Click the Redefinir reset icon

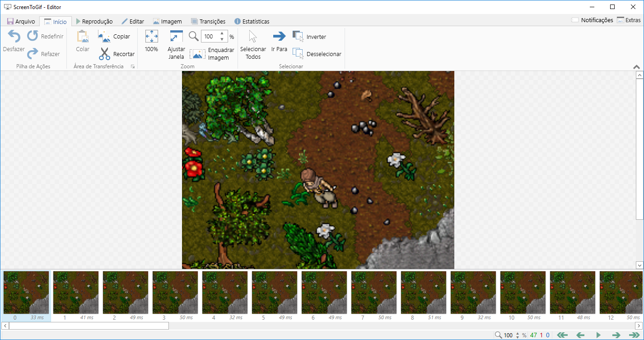pyautogui.click(x=33, y=36)
